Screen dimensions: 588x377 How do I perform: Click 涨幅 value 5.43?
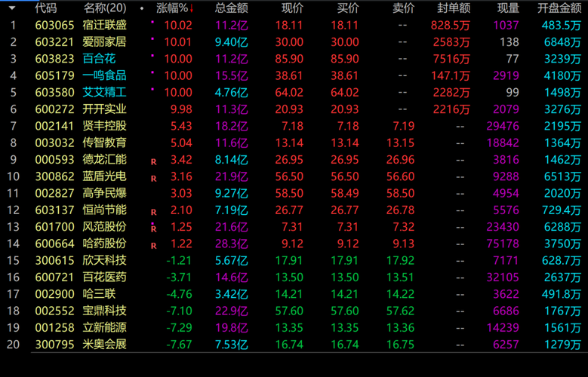(x=181, y=126)
